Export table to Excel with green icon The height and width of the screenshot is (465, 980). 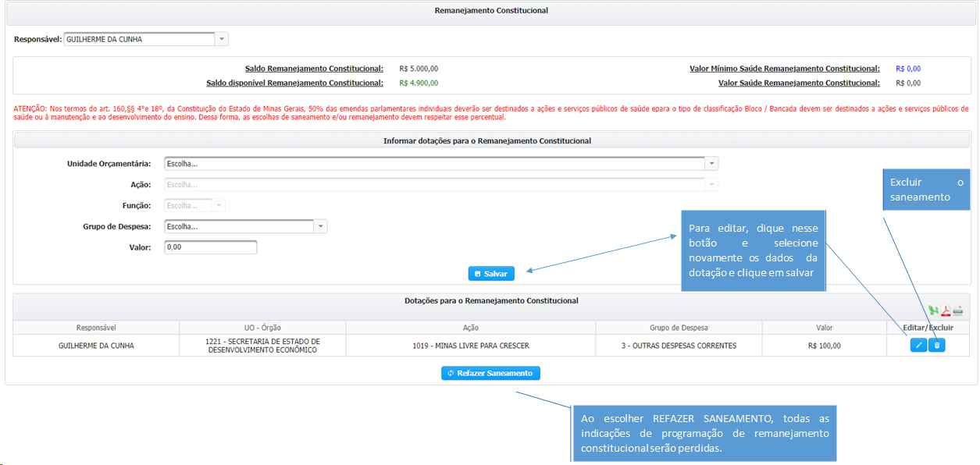coord(934,310)
